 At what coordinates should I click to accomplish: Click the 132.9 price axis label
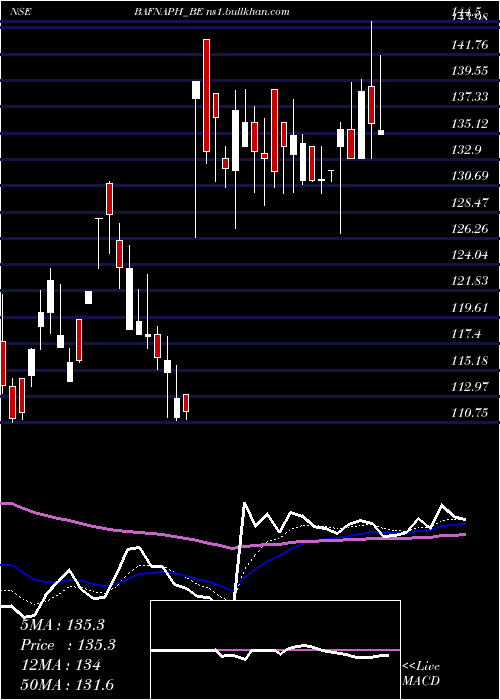click(x=467, y=150)
